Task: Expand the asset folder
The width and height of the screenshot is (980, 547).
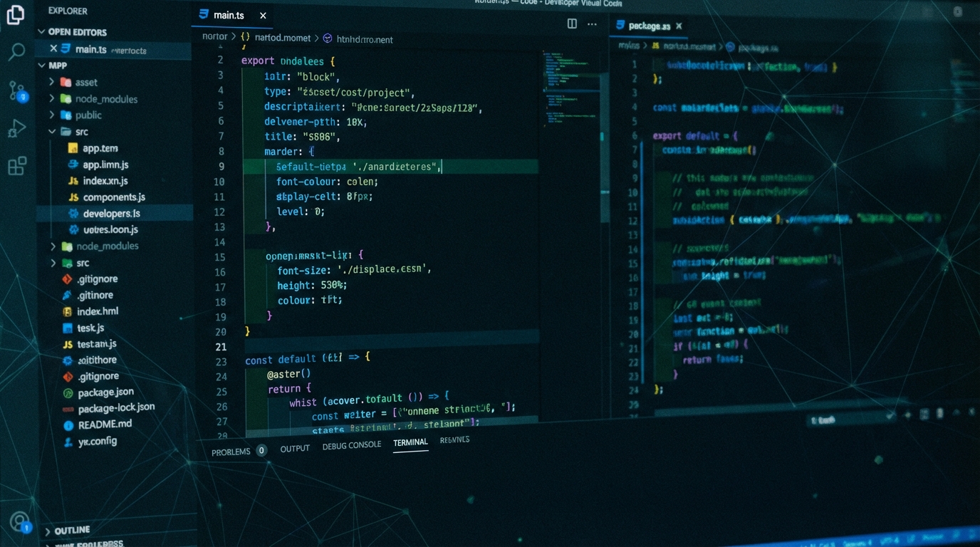Action: tap(85, 82)
